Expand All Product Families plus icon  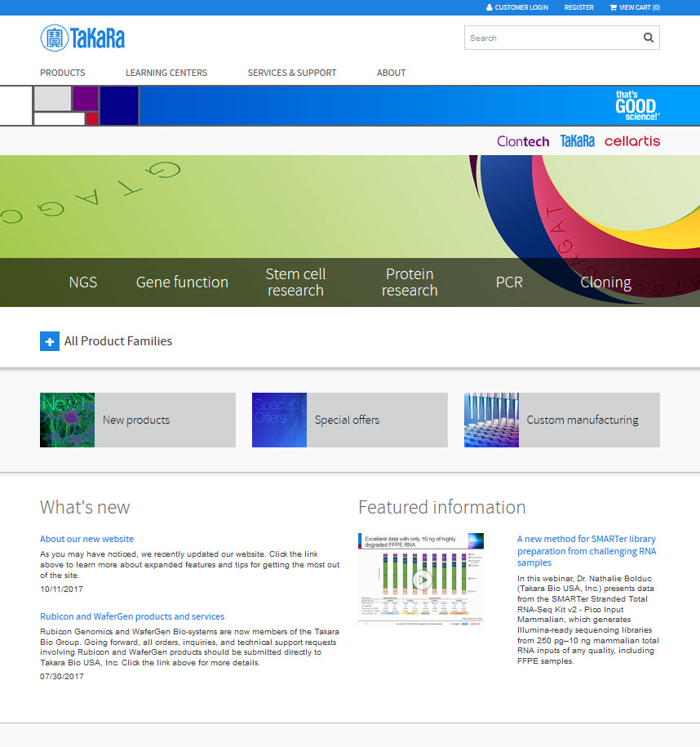50,341
